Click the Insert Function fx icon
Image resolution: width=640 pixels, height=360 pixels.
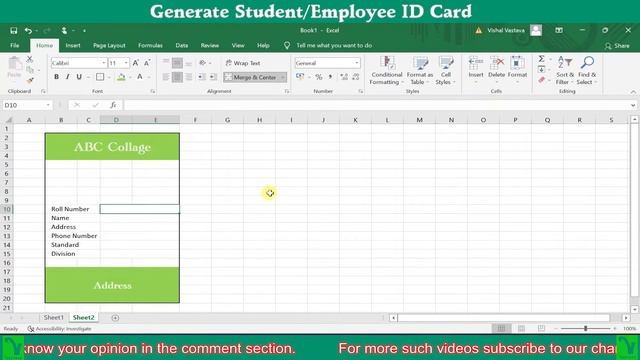coord(113,105)
